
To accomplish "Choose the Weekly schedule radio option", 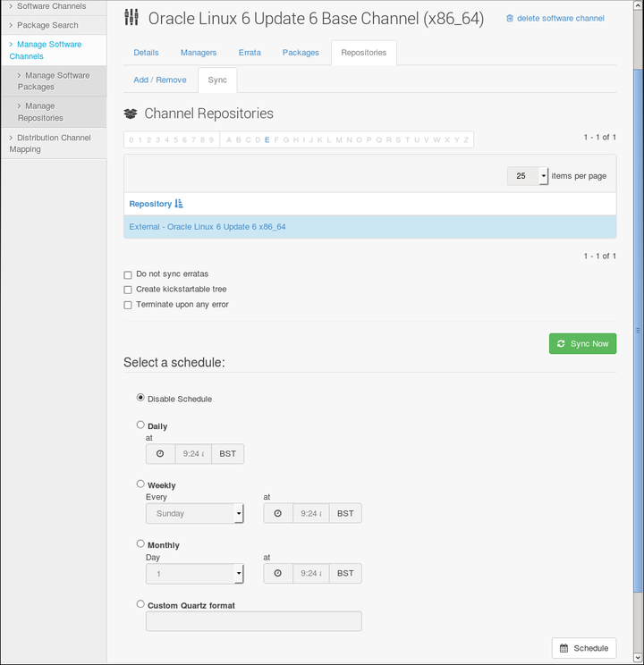I will point(140,484).
